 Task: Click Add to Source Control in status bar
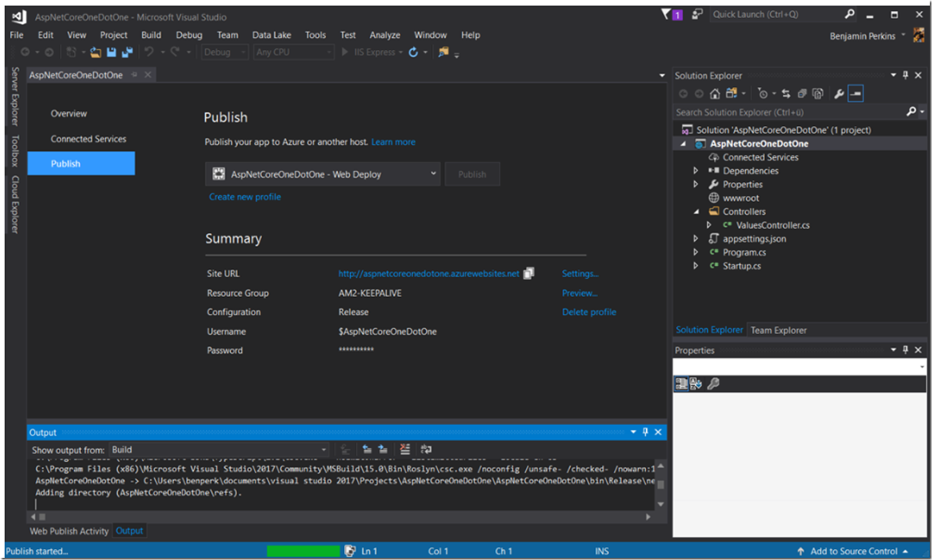pos(853,551)
